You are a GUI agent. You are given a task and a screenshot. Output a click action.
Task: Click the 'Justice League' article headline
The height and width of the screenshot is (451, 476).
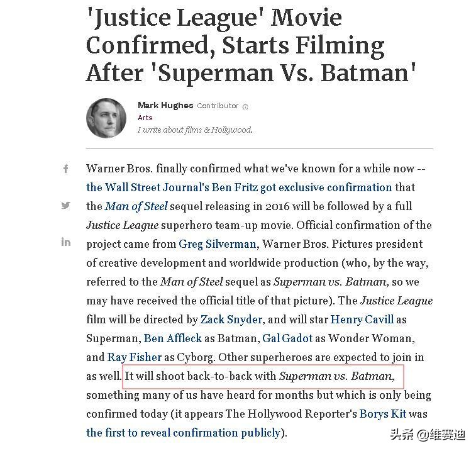[x=252, y=44]
